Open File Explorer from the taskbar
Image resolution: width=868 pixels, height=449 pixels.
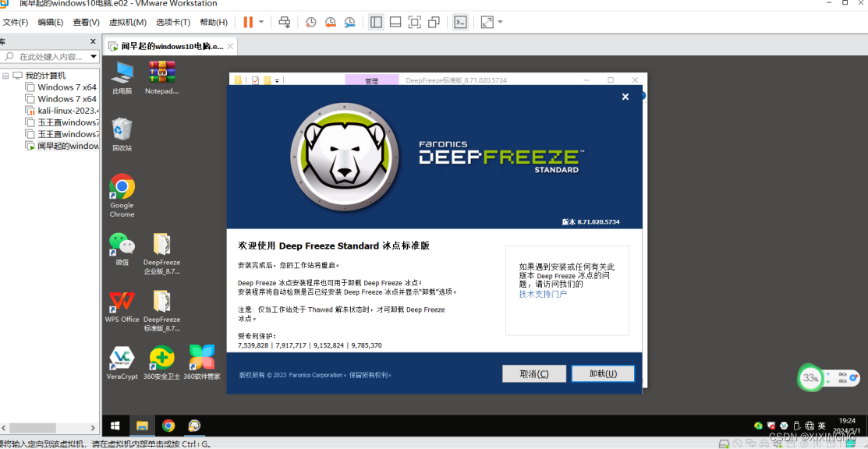pos(142,425)
